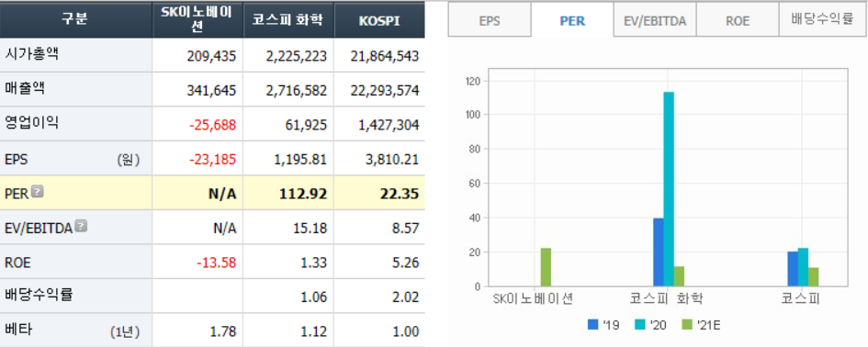Click the 8.57 EV/EBITDA value
This screenshot has width=868, height=347.
406,228
